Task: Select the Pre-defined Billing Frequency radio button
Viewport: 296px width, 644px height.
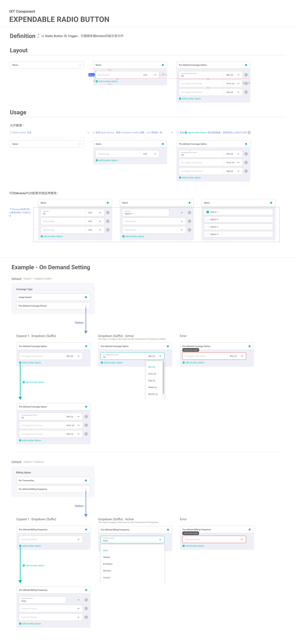Action: click(x=86, y=489)
